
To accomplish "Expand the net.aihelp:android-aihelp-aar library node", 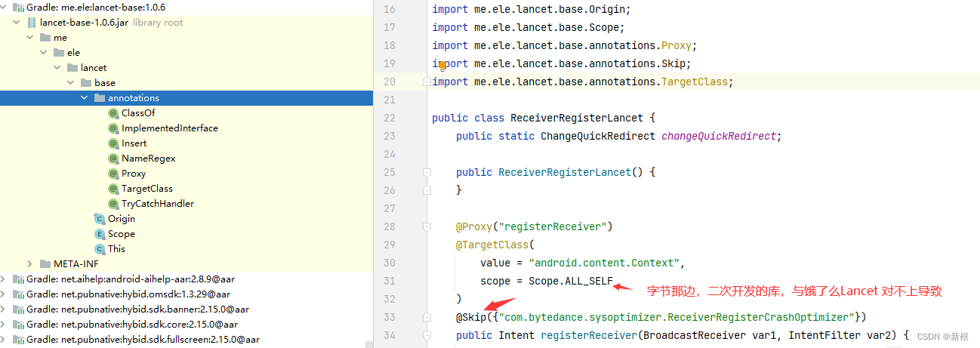I will (x=4, y=279).
